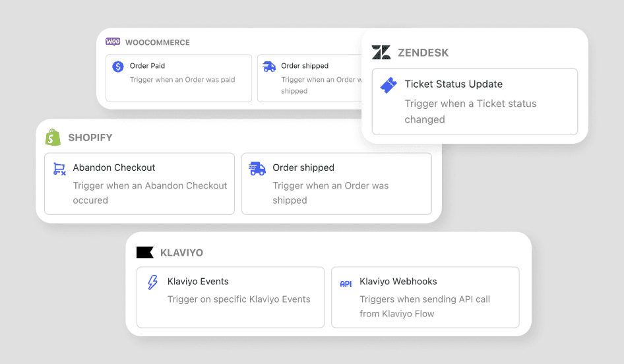
Task: Click the Shopify bag logo
Action: click(53, 137)
